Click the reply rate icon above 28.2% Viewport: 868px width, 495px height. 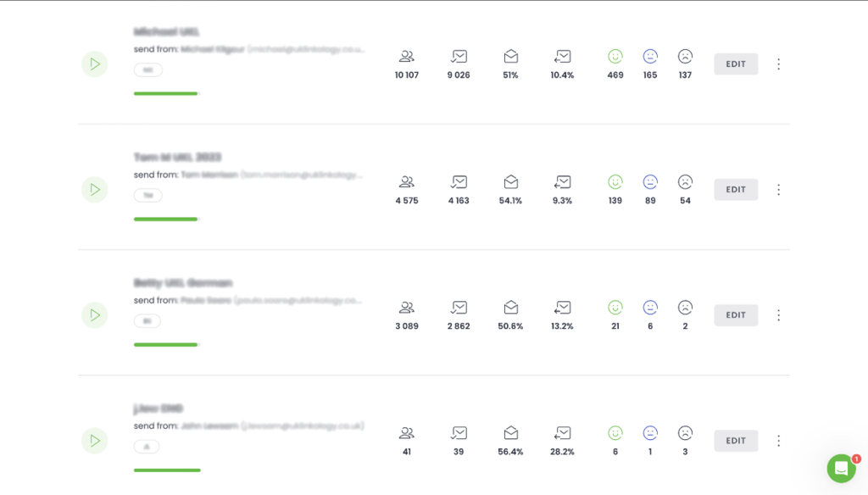coord(563,433)
